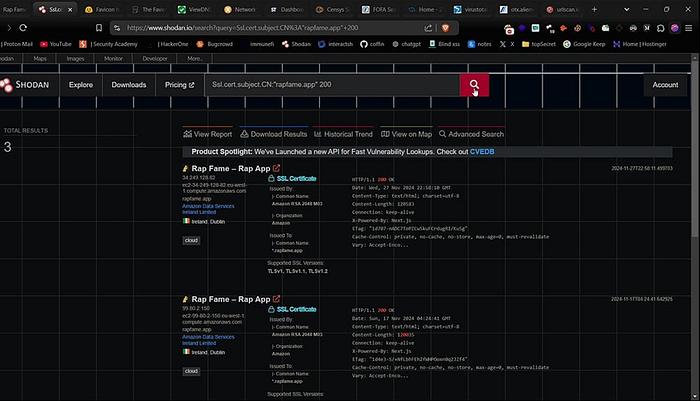Click Amazon Data Services link in first result
Screen dimensions: 700x401
pyautogui.click(x=208, y=209)
